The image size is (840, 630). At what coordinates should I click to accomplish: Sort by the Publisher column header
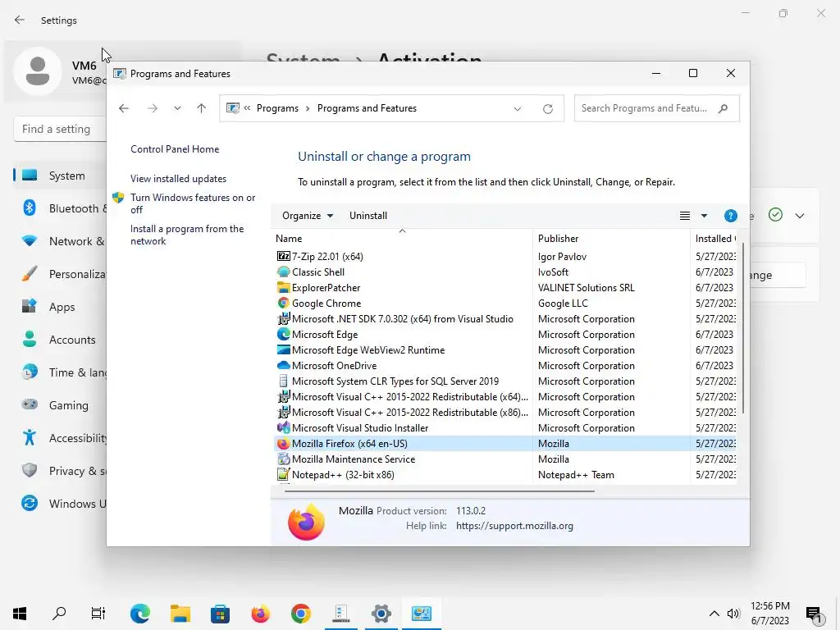(x=611, y=239)
